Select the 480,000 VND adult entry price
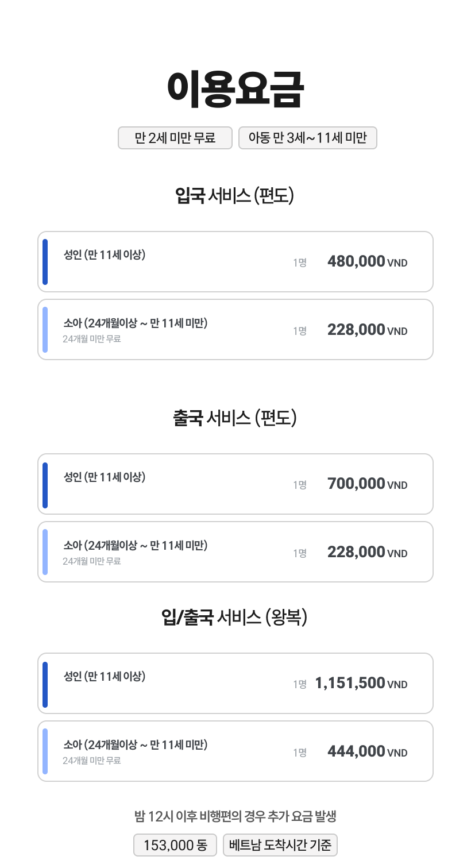 pyautogui.click(x=367, y=262)
